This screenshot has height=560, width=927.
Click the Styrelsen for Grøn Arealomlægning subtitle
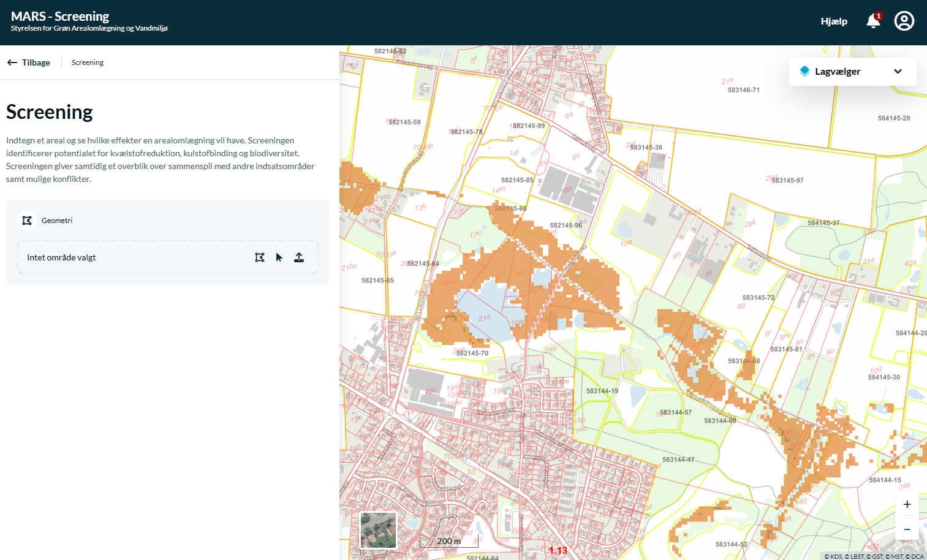tap(89, 28)
